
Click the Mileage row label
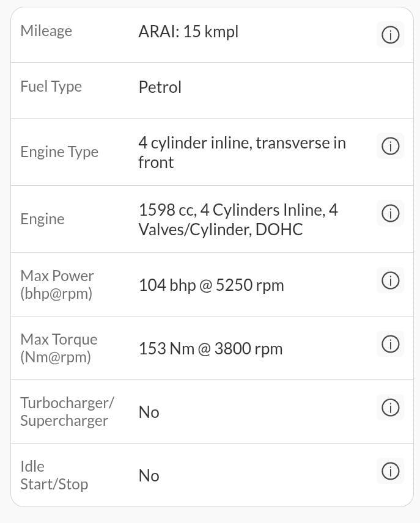pyautogui.click(x=46, y=31)
